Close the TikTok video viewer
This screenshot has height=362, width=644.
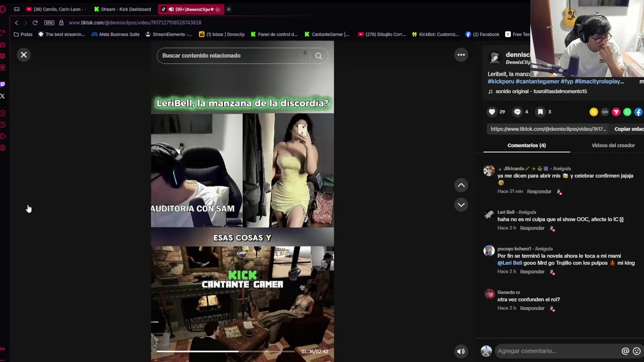(x=24, y=55)
